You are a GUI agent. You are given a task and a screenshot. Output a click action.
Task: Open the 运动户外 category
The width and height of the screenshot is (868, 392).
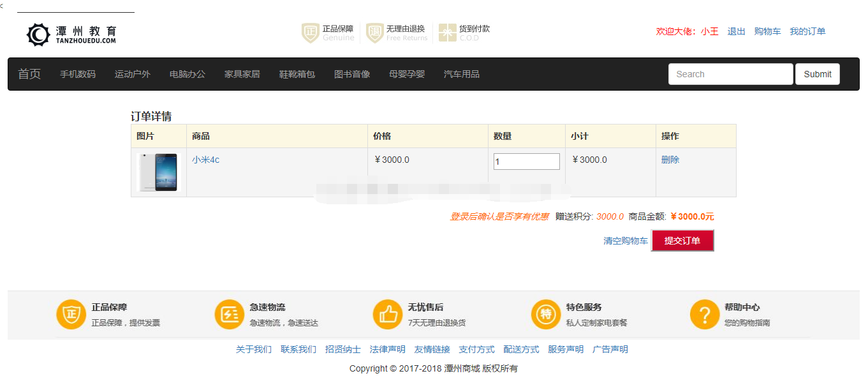coord(133,74)
